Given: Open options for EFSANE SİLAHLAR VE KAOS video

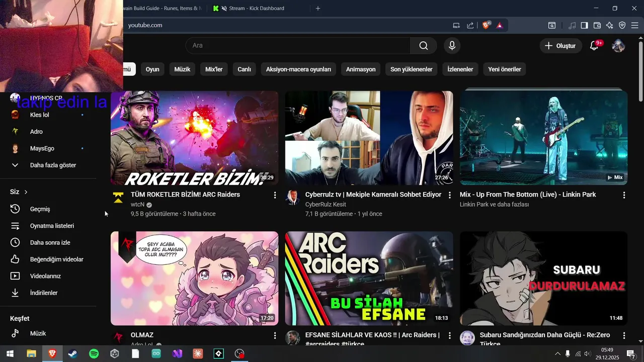Looking at the screenshot, I should click(x=449, y=335).
